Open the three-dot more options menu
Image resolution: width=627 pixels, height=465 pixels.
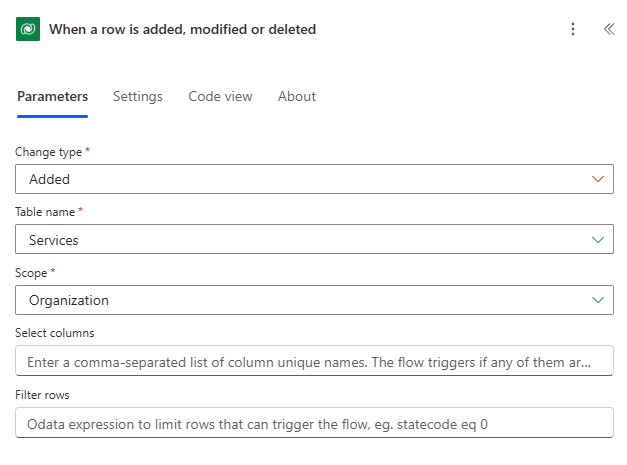coord(573,29)
